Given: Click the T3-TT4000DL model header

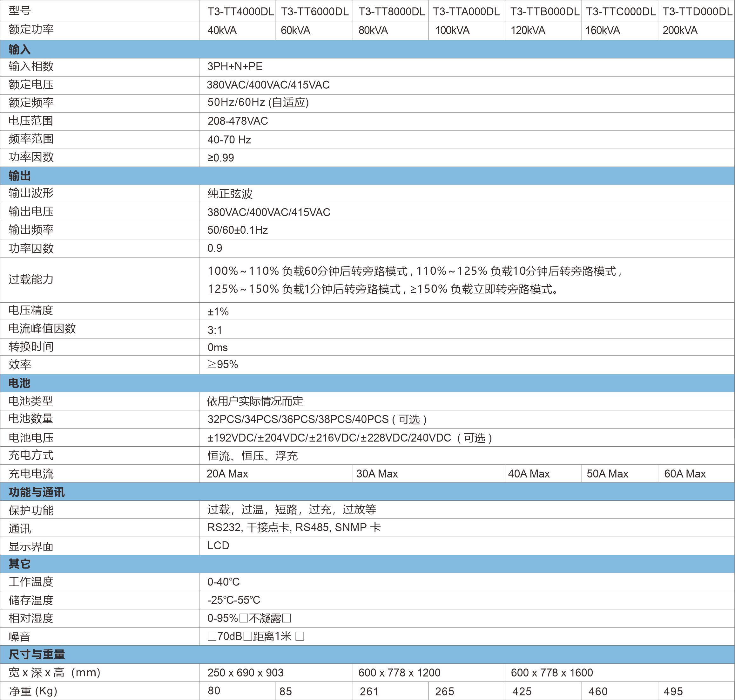Looking at the screenshot, I should 240,11.
